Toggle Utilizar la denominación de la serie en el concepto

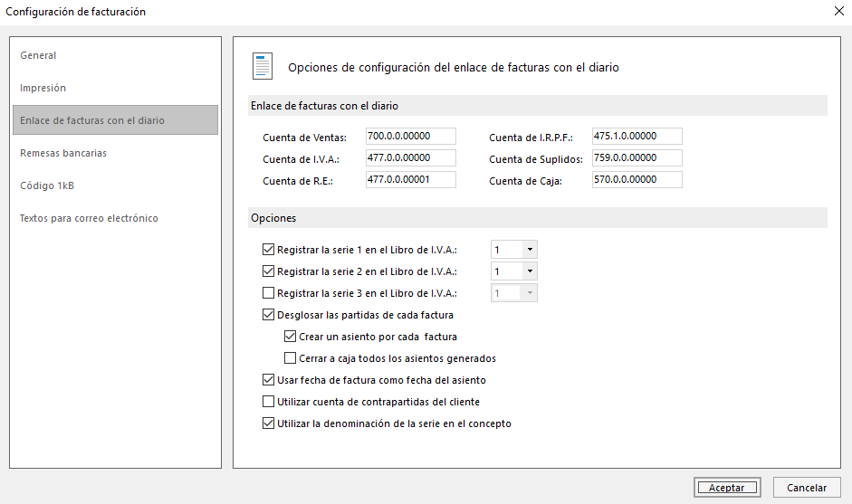(x=268, y=423)
